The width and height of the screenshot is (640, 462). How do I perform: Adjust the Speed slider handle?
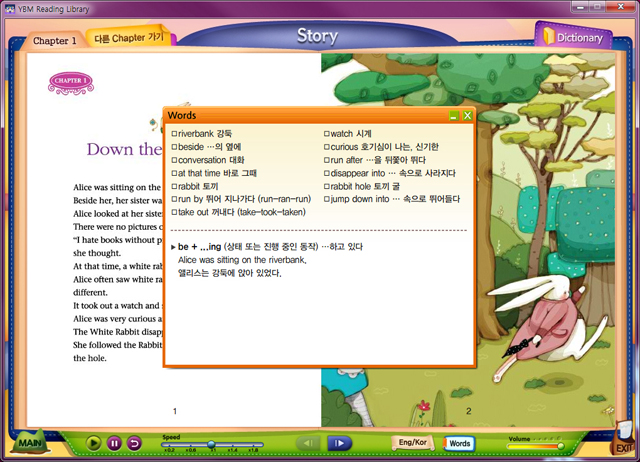(x=210, y=444)
